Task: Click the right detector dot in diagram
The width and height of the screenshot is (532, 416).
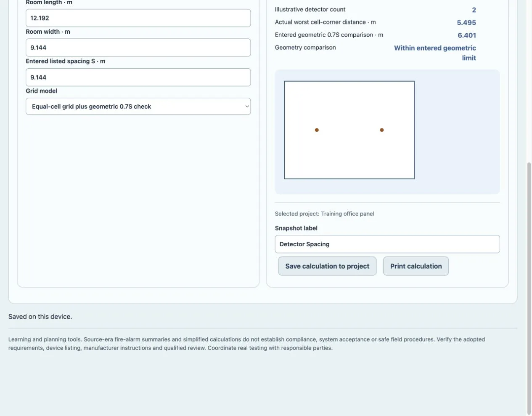Action: (x=382, y=130)
